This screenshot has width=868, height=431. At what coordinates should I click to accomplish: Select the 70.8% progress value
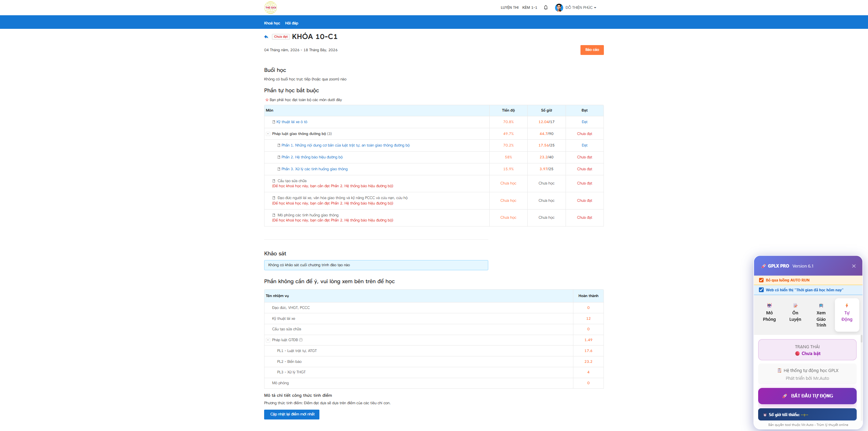[x=508, y=122]
